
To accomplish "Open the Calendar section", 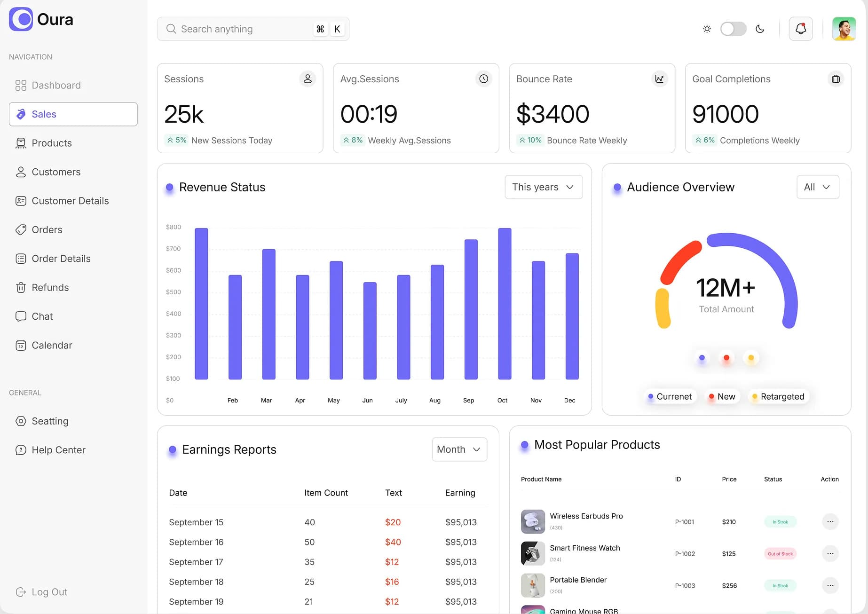I will 52,345.
